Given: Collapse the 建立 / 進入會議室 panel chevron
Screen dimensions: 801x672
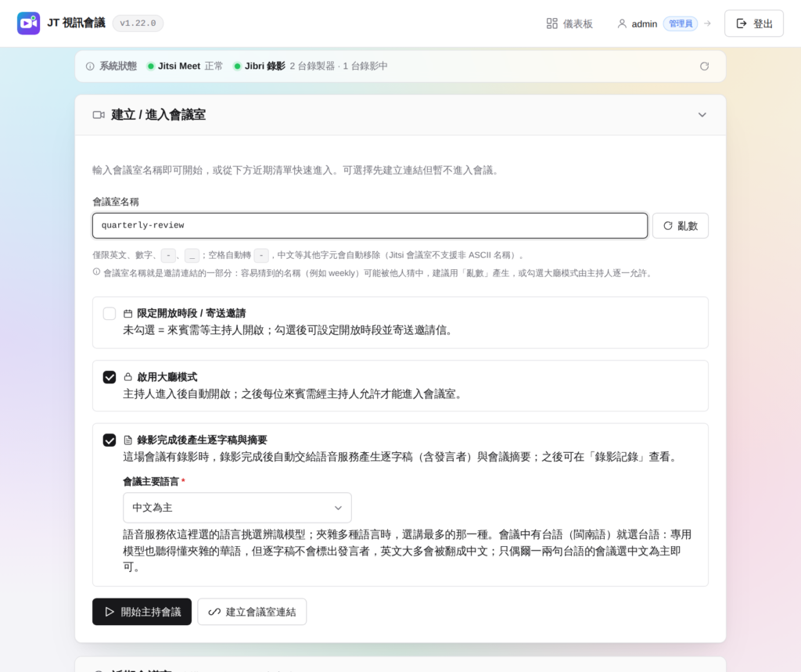Looking at the screenshot, I should tap(702, 115).
